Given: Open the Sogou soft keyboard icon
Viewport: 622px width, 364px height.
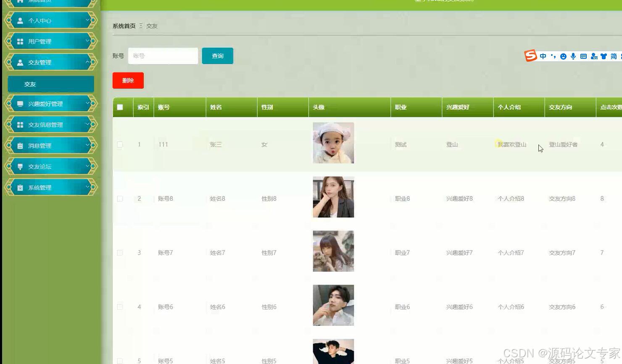Looking at the screenshot, I should pos(583,56).
